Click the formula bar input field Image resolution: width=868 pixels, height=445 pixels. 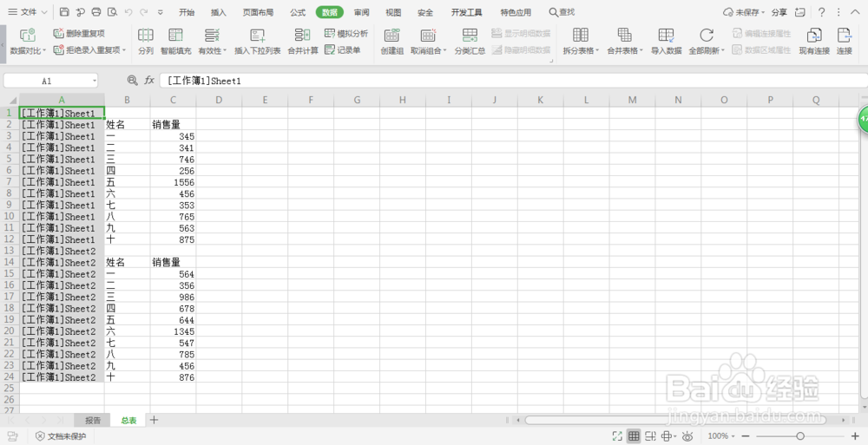tap(513, 81)
